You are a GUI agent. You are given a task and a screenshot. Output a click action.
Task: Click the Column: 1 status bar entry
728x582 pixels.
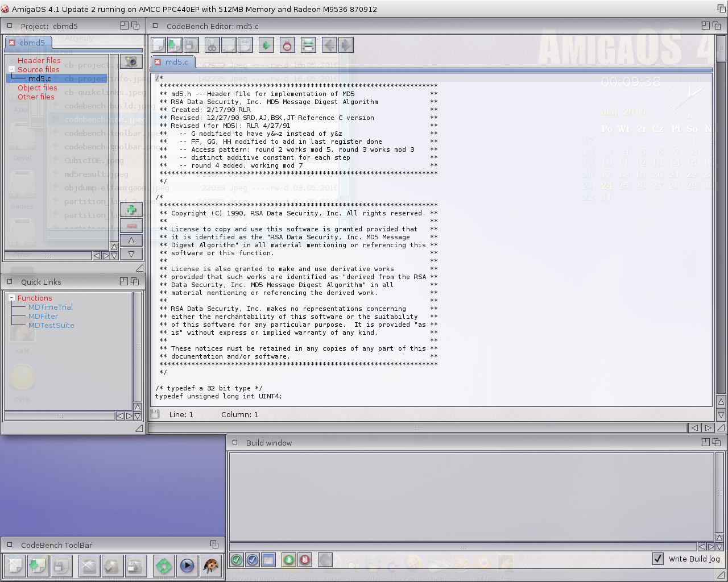pyautogui.click(x=239, y=414)
